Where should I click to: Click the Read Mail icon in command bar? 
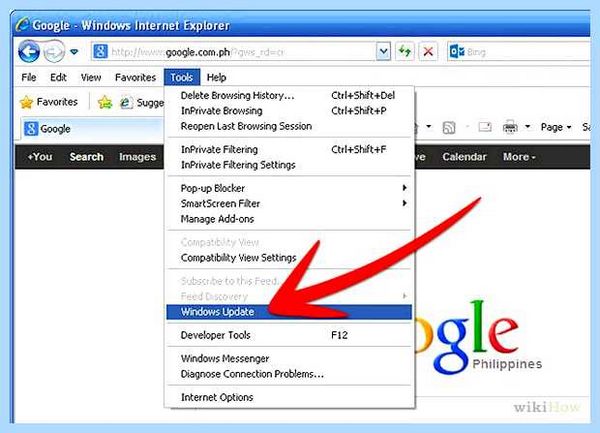485,127
